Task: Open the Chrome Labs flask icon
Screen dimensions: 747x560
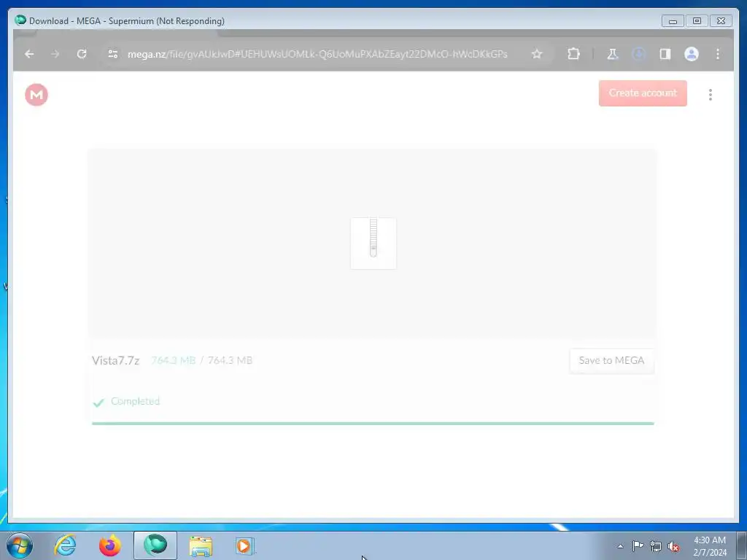Action: (x=612, y=54)
